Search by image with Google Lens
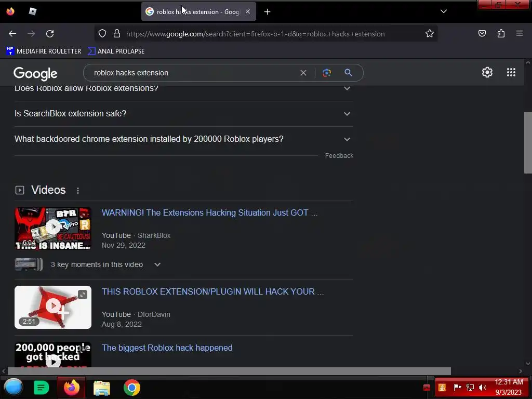532x399 pixels. (x=327, y=73)
